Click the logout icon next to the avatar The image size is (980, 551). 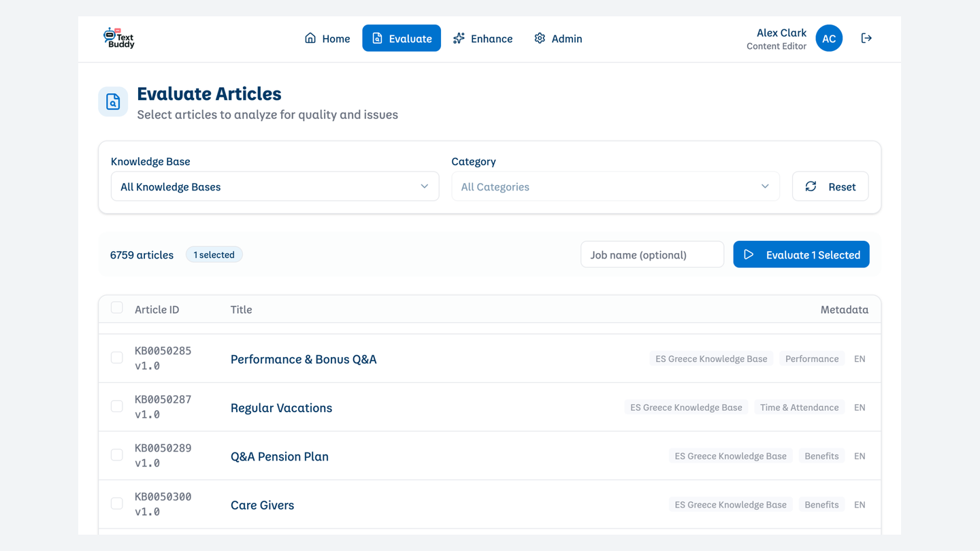pyautogui.click(x=866, y=38)
